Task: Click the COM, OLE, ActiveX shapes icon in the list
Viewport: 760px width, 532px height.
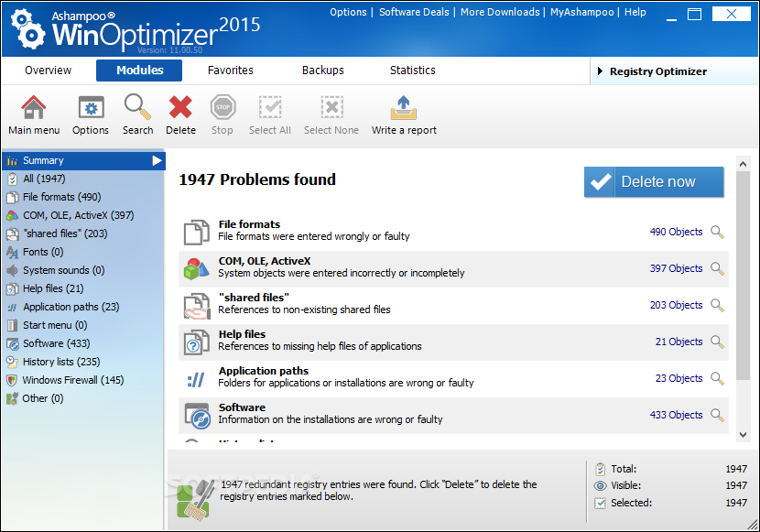Action: click(x=196, y=268)
